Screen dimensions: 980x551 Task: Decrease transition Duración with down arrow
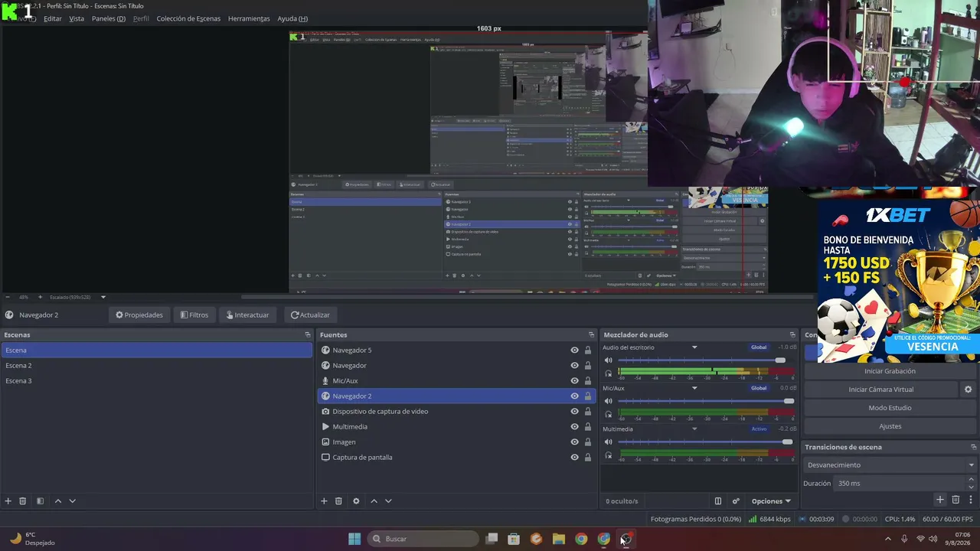point(972,487)
